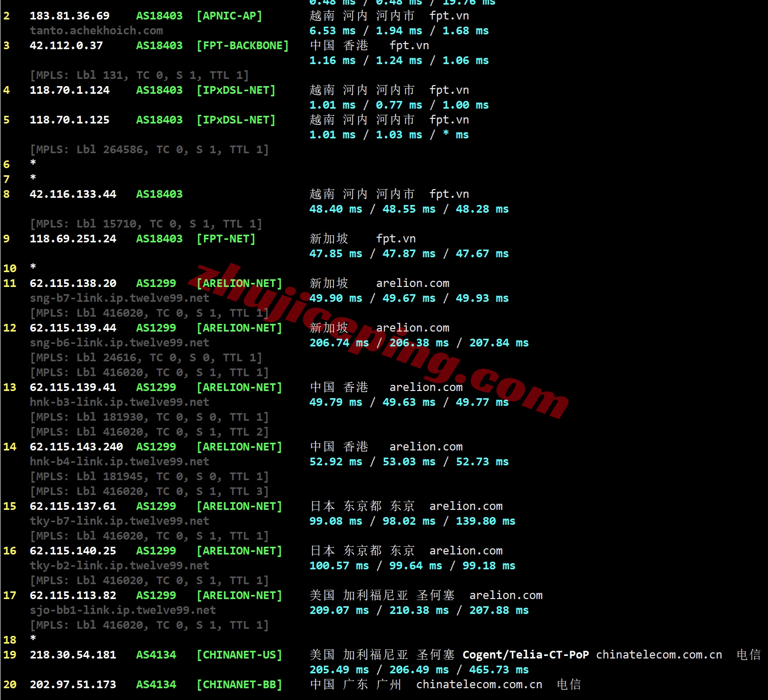768x700 pixels.
Task: Select MPLS label 24616 line
Action: (x=146, y=358)
